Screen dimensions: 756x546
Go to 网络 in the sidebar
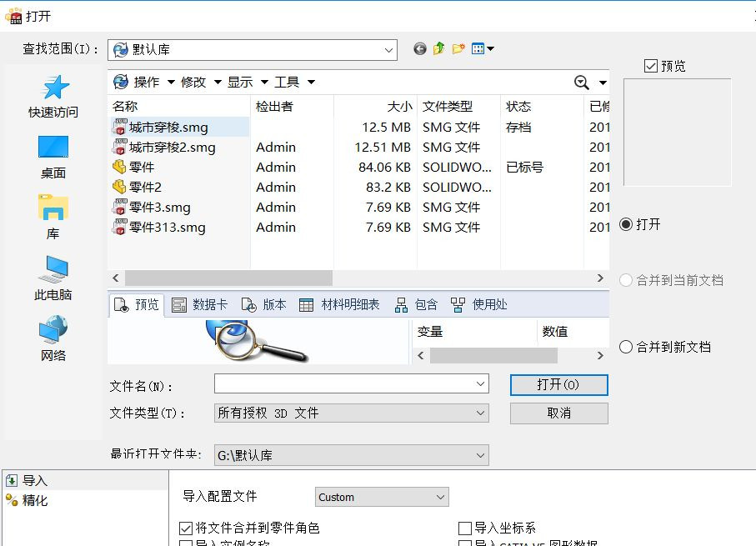pyautogui.click(x=53, y=340)
